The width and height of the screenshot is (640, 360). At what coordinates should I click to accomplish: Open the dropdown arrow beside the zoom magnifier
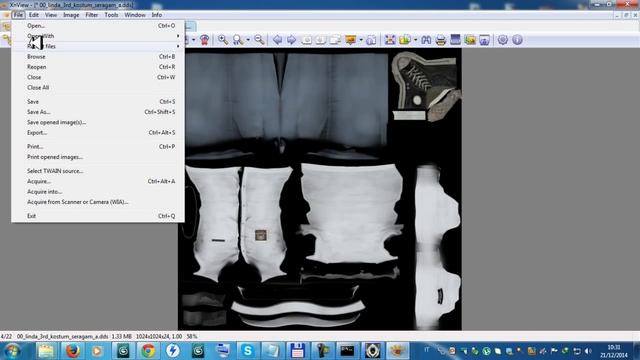click(248, 40)
